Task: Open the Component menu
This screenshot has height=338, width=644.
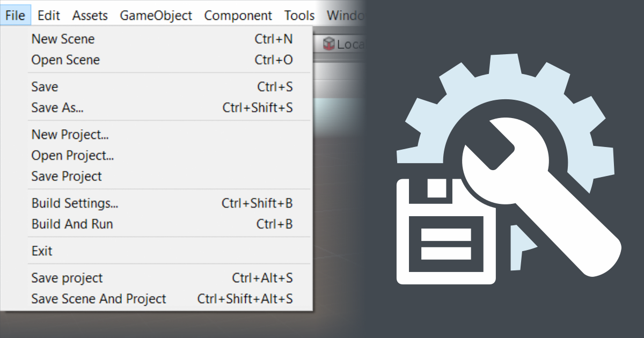Action: click(238, 16)
